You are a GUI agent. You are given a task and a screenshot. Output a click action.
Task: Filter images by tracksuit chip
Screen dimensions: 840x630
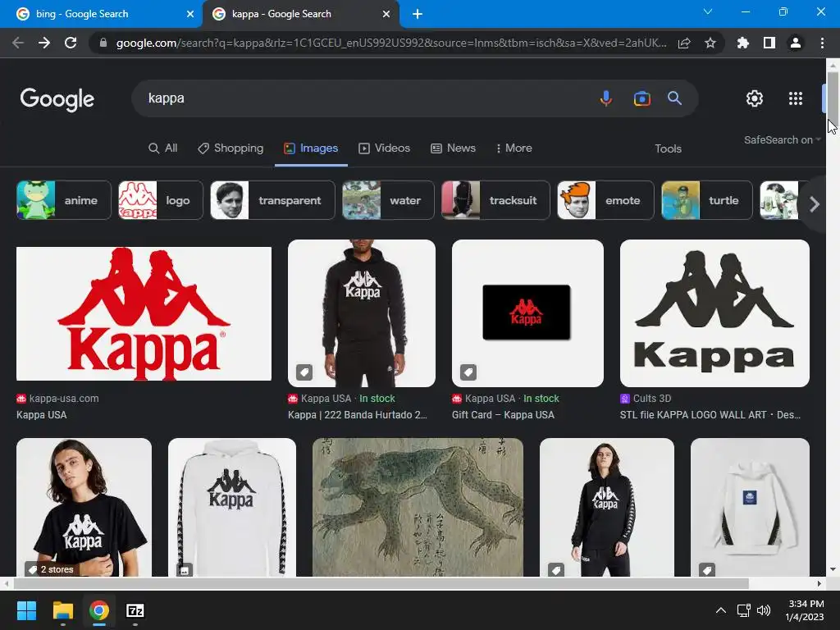tap(495, 200)
